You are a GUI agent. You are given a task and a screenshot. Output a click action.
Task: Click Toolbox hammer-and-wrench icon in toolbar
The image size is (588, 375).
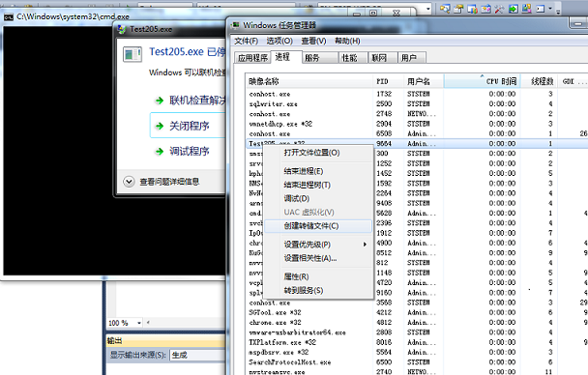[499, 9]
